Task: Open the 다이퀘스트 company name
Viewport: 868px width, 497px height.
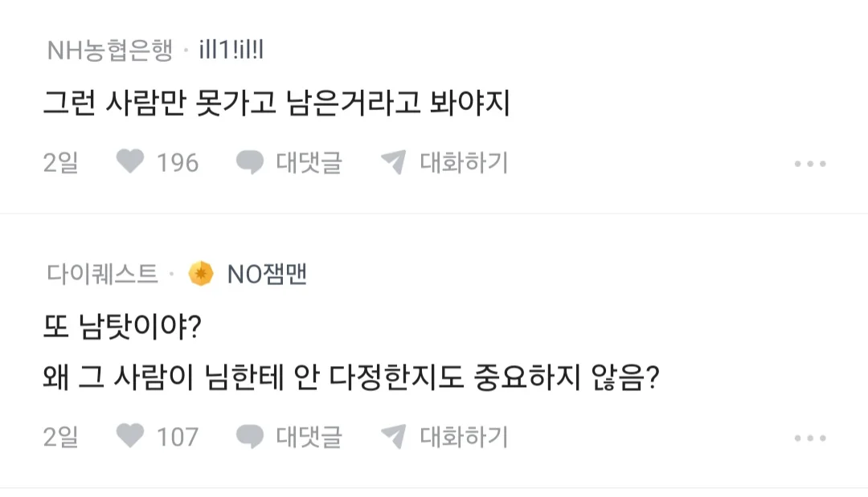Action: pos(102,275)
